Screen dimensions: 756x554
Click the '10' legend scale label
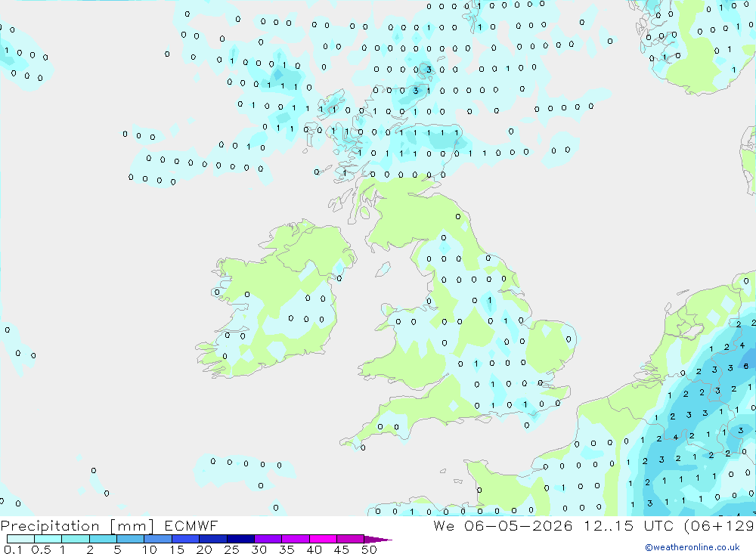(150, 549)
